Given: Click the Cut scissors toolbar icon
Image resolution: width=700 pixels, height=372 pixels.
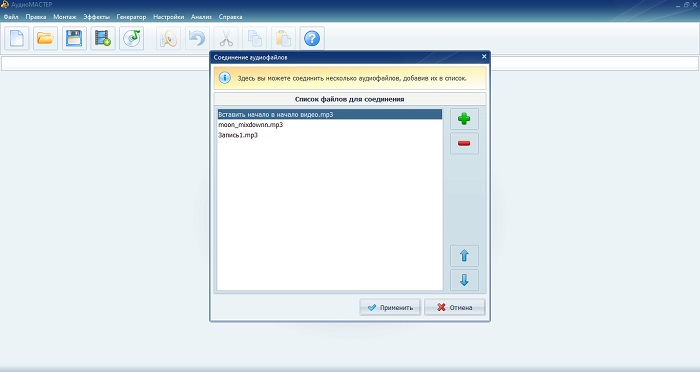Looking at the screenshot, I should pos(226,38).
